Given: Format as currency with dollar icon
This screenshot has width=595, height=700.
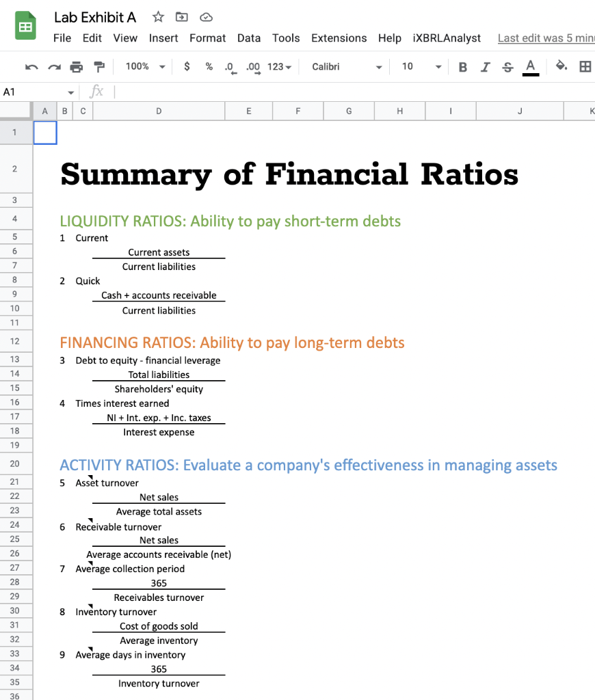Looking at the screenshot, I should [x=187, y=66].
